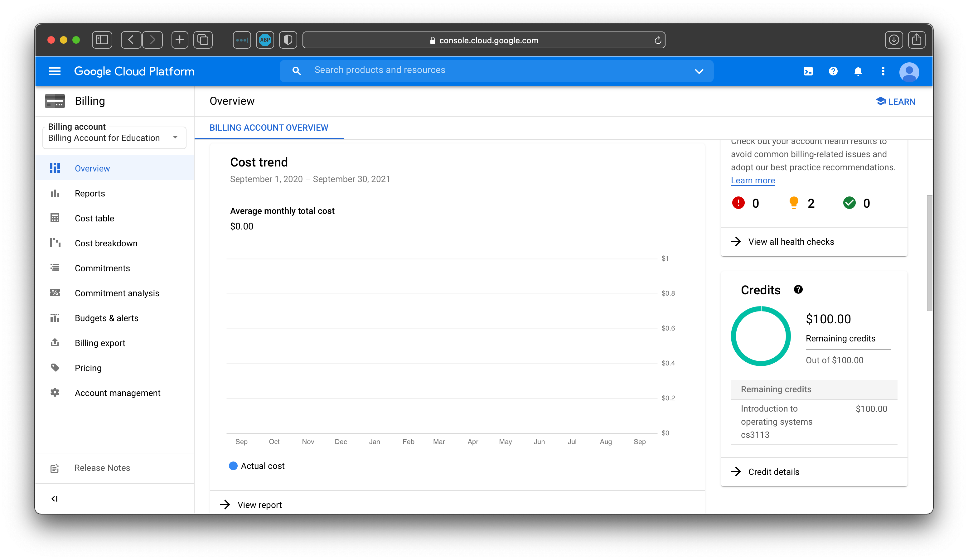Image resolution: width=968 pixels, height=560 pixels.
Task: Select Billing Account Overview tab
Action: click(x=269, y=128)
